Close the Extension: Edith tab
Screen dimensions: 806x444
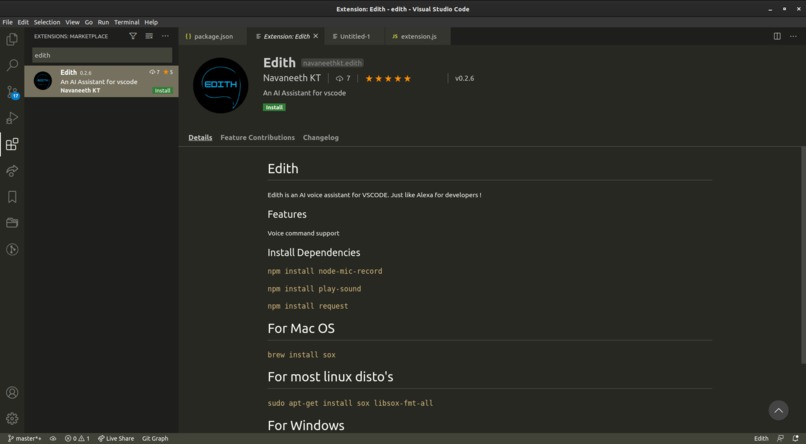pos(316,36)
